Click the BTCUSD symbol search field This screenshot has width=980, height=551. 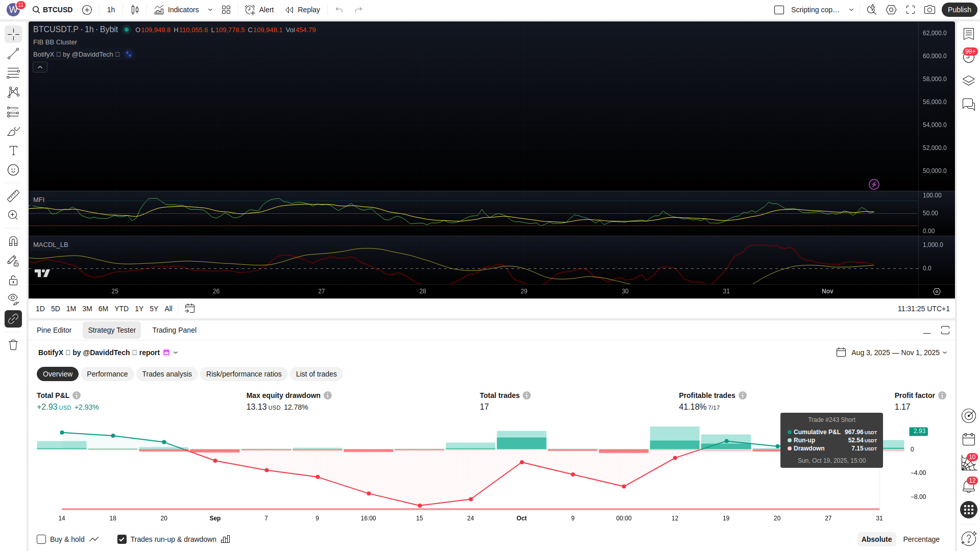(x=53, y=10)
